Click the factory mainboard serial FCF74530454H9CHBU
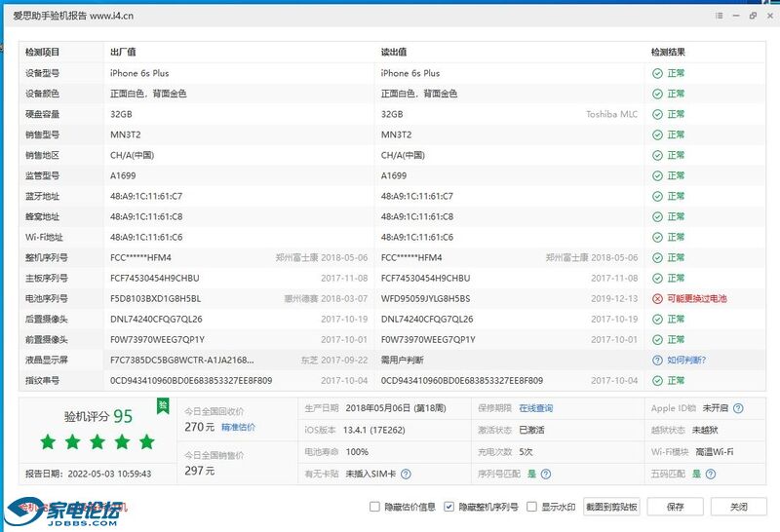Screen dimensions: 780x532 (155, 278)
